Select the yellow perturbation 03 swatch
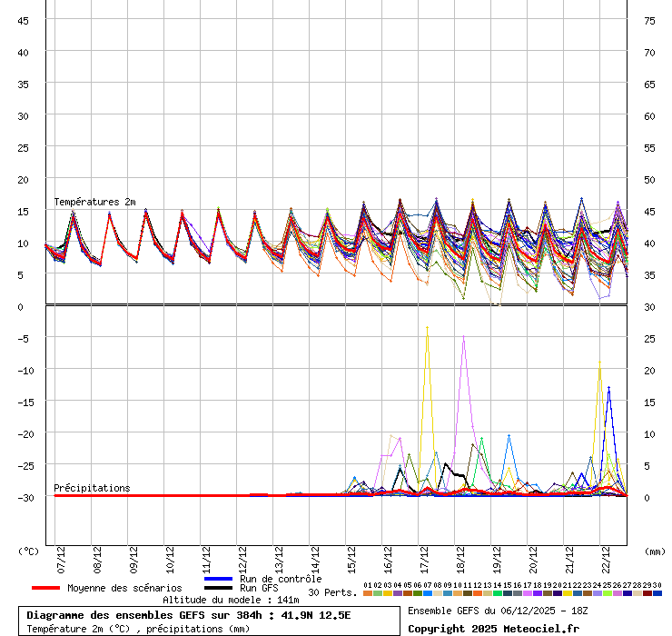Viewport: 672px width, 636px height. 387,593
